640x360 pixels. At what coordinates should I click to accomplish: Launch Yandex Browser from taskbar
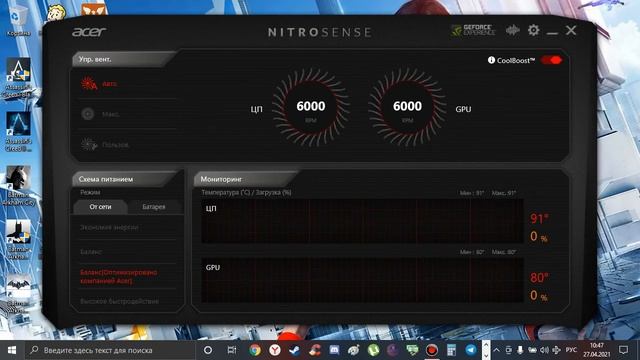[275, 350]
